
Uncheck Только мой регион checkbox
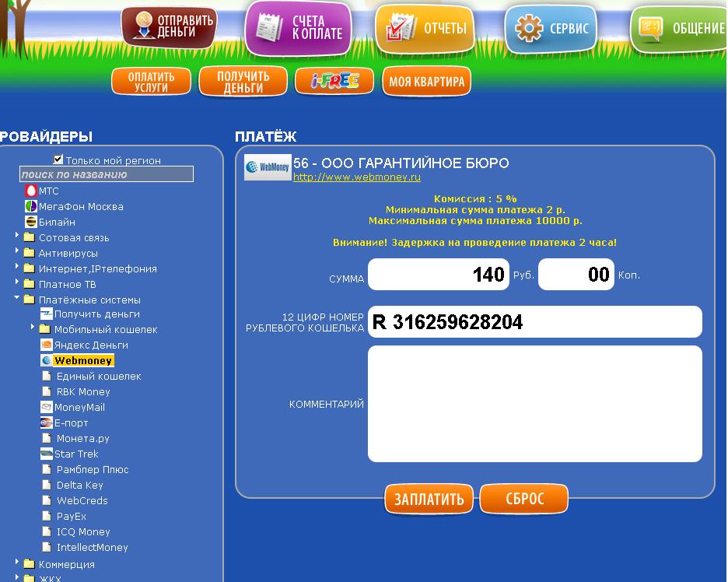(58, 160)
